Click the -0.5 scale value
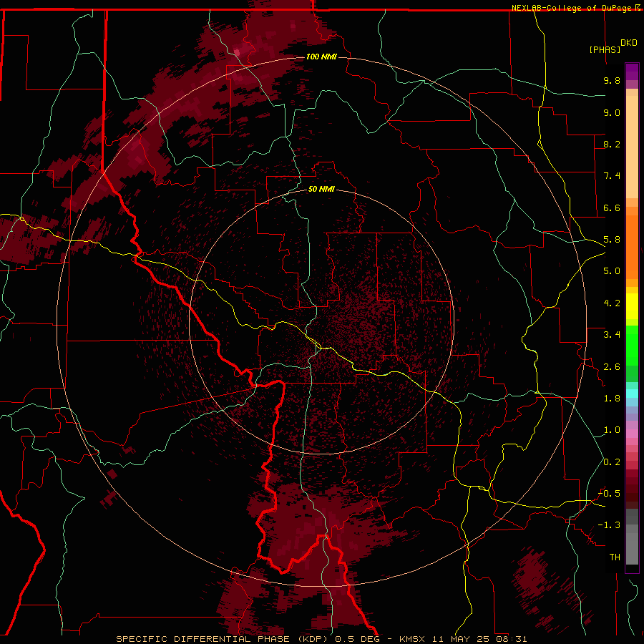Screen dimensions: 644x644 [609, 494]
